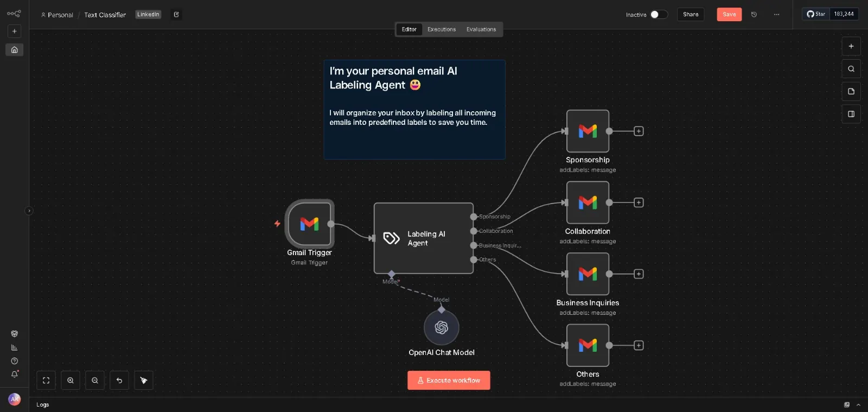Open the Insights chart icon in the sidebar
This screenshot has width=868, height=412.
coord(15,347)
